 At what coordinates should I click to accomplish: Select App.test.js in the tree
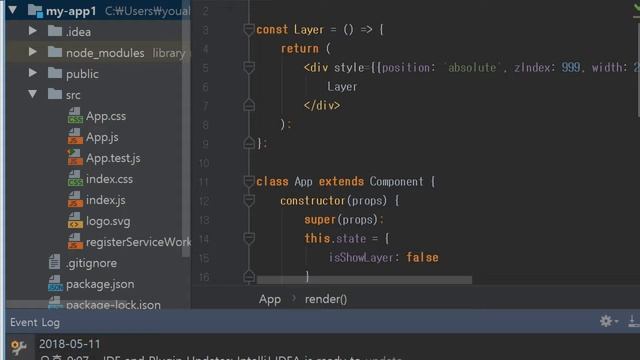pos(113,158)
